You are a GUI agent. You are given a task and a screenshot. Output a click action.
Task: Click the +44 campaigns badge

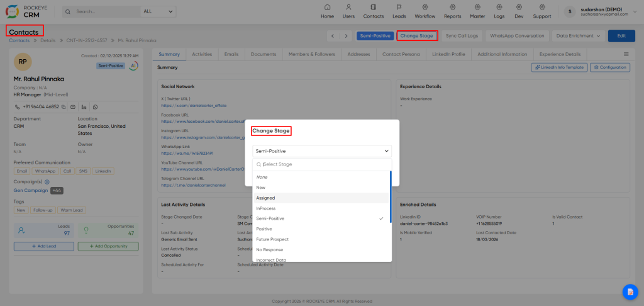pyautogui.click(x=57, y=190)
